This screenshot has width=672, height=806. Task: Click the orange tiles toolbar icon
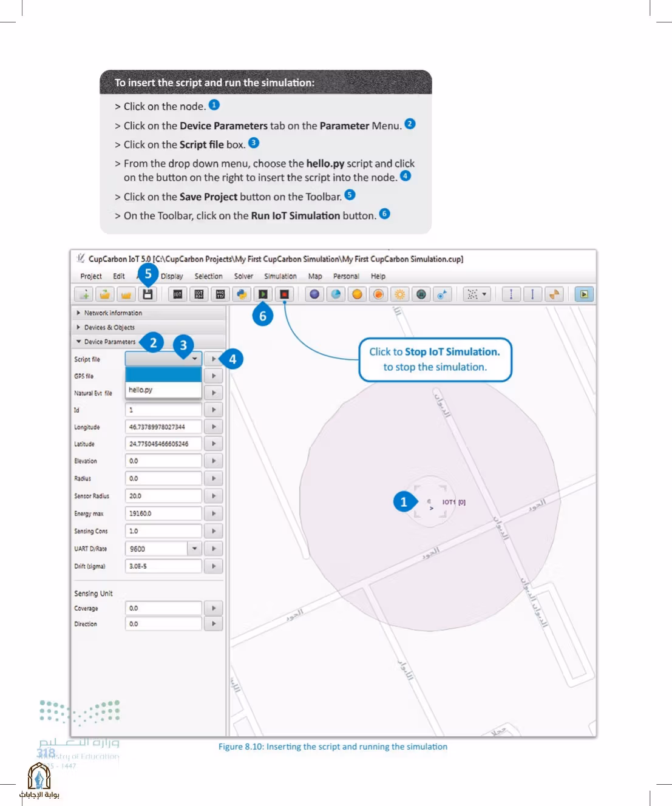[x=554, y=294]
